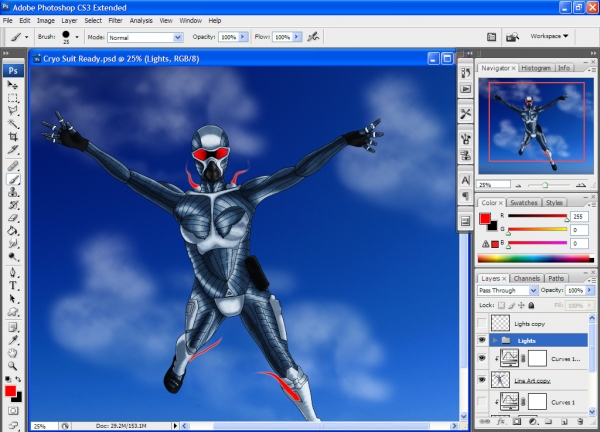Screen dimensions: 600x432
Task: Select the Custom Shape tool
Action: click(13, 311)
